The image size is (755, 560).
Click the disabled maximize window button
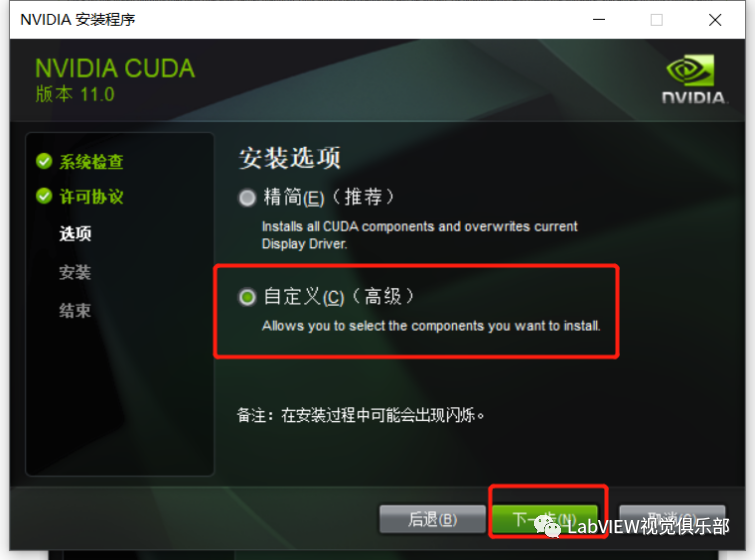click(657, 20)
